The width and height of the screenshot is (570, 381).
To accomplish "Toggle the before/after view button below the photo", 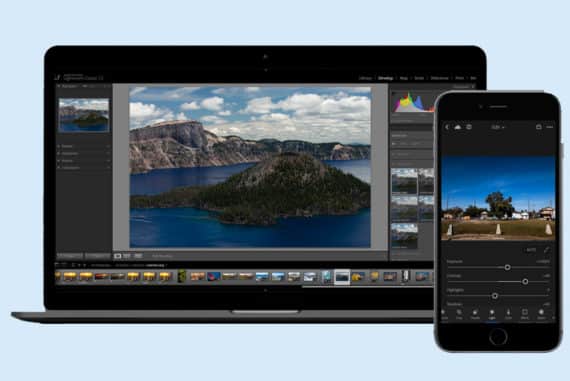I will tap(127, 256).
